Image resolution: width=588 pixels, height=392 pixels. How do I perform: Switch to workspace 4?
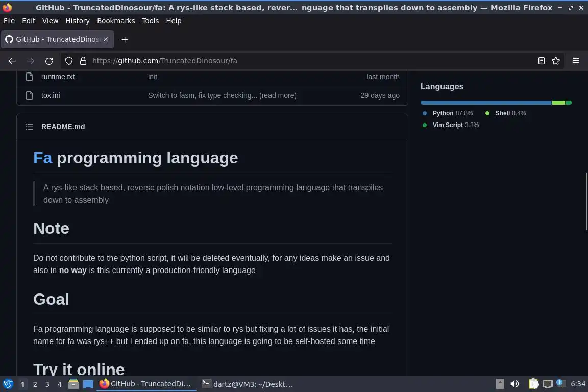tap(60, 384)
